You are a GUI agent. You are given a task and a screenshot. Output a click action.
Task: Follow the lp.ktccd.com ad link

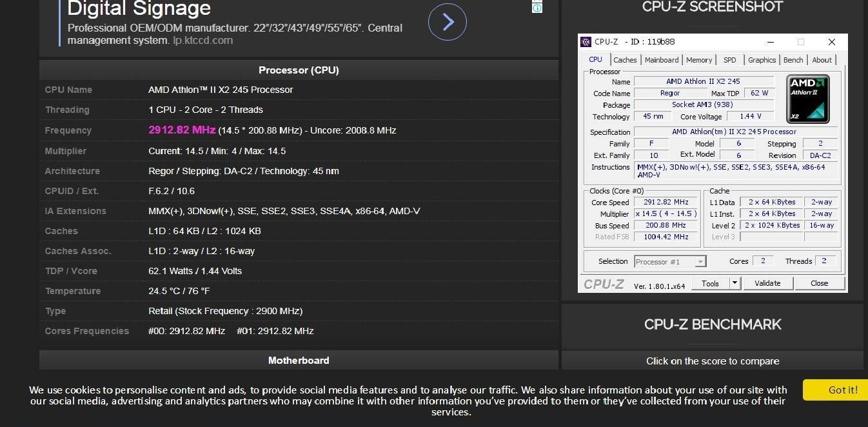pyautogui.click(x=202, y=40)
